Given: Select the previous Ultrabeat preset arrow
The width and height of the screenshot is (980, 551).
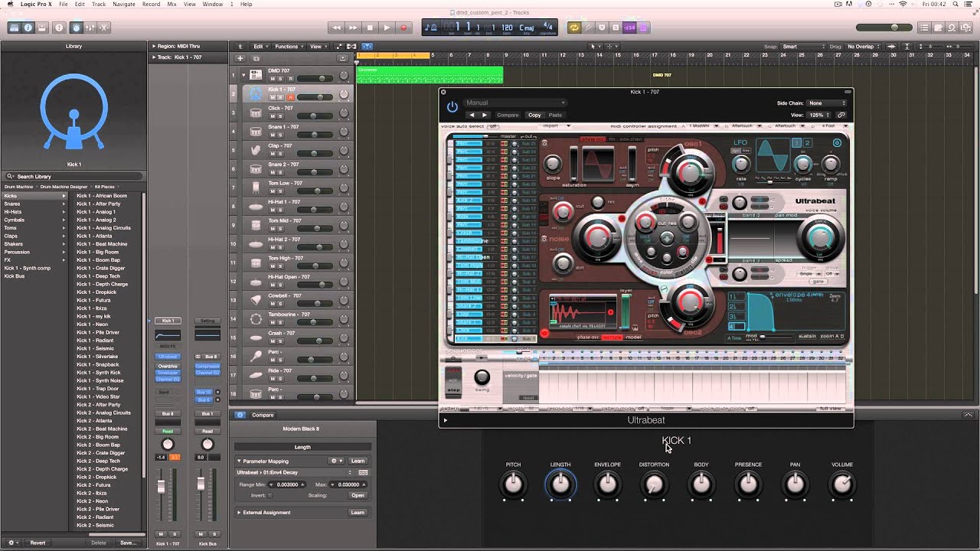Looking at the screenshot, I should coord(472,115).
